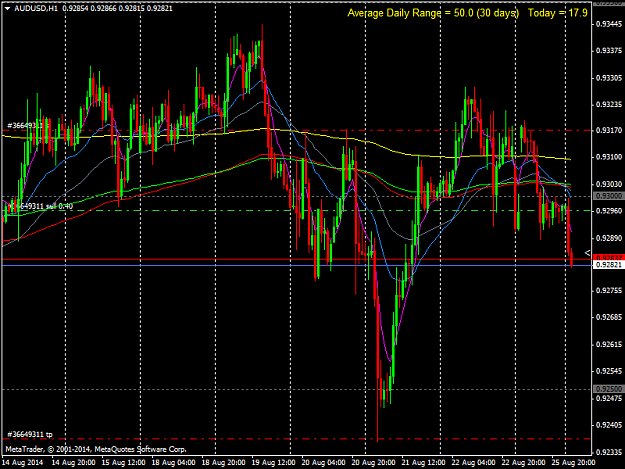625x469 pixels.
Task: Click the 0.92335 price scale label
Action: (609, 452)
